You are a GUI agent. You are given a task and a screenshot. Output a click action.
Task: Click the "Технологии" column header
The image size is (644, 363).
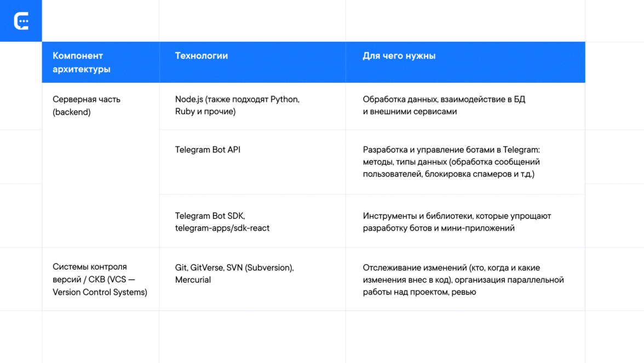coord(202,56)
